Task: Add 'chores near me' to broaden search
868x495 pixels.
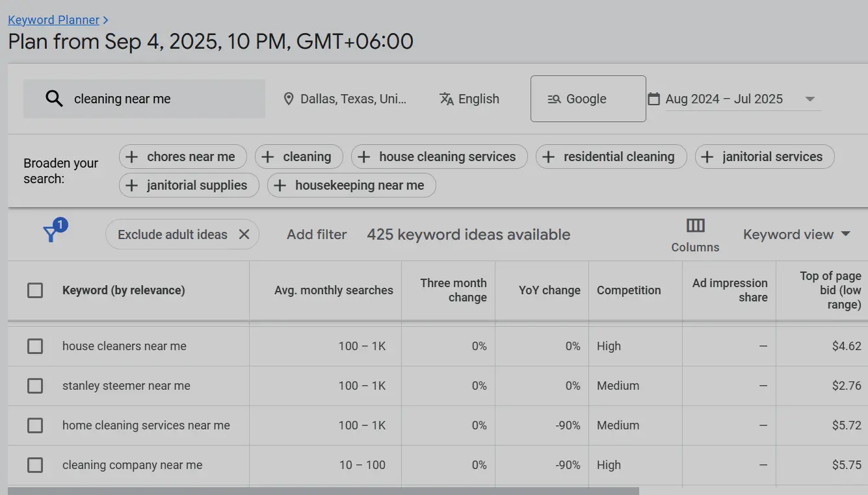Action: [x=183, y=157]
